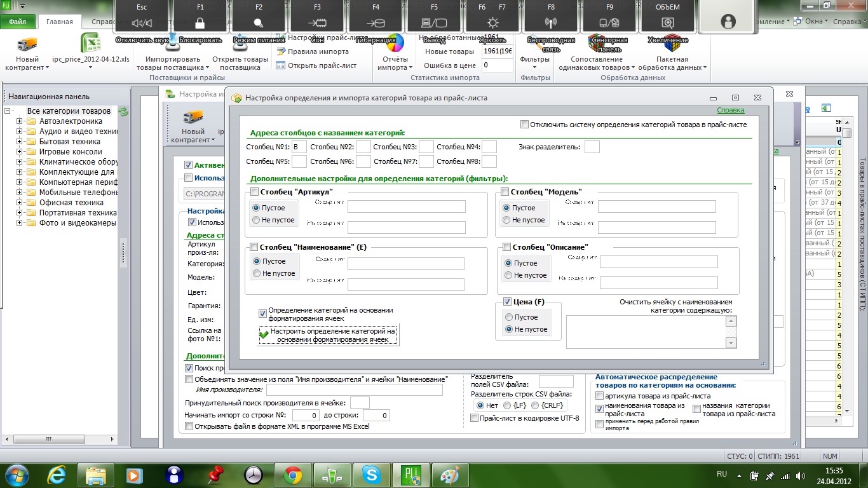
Task: Click the Новый контрагент truck icon in the ribbon
Action: 27,44
